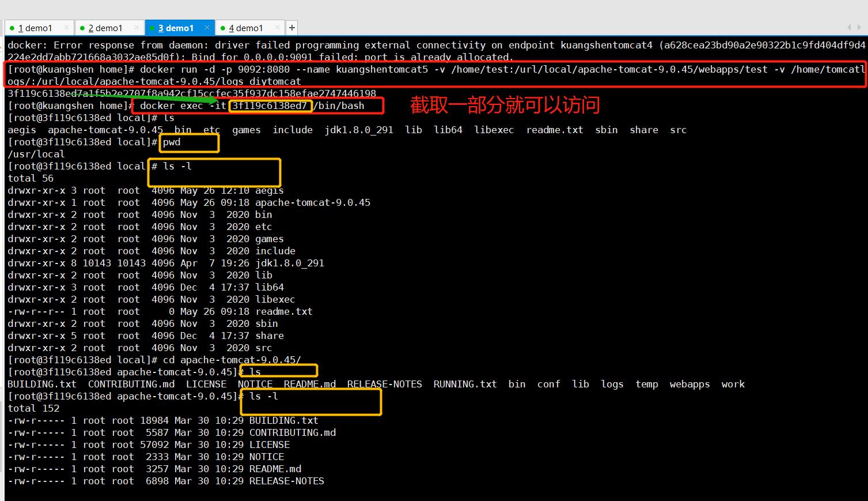Viewport: 868px width, 501px height.
Task: Click 'libexec' in the long listing row
Action: point(275,299)
